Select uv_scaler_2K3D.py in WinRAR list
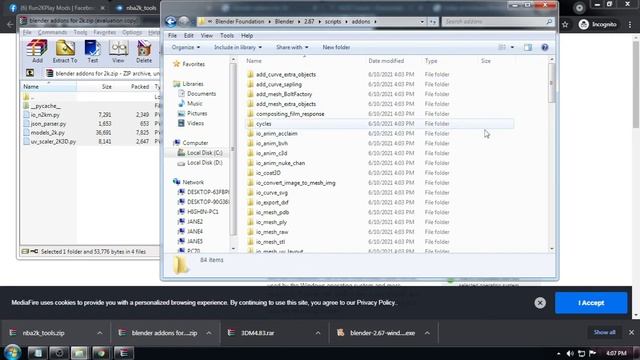 pyautogui.click(x=53, y=142)
